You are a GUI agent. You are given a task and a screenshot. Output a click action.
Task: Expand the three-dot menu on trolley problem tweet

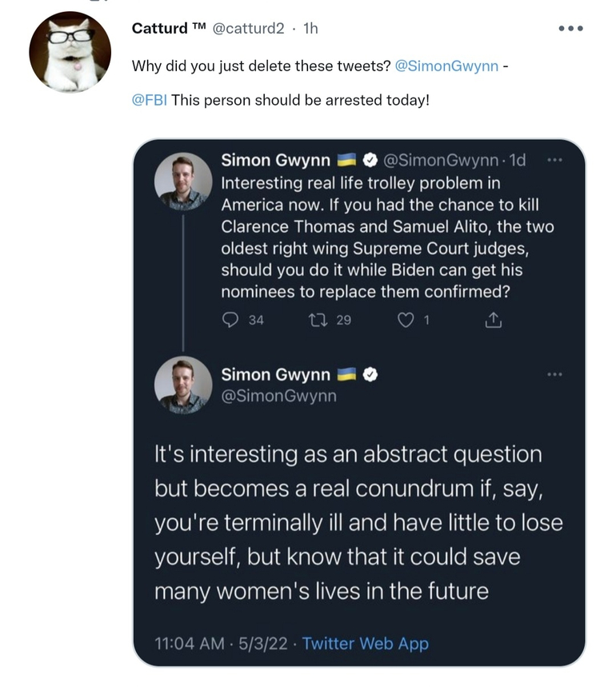(554, 160)
